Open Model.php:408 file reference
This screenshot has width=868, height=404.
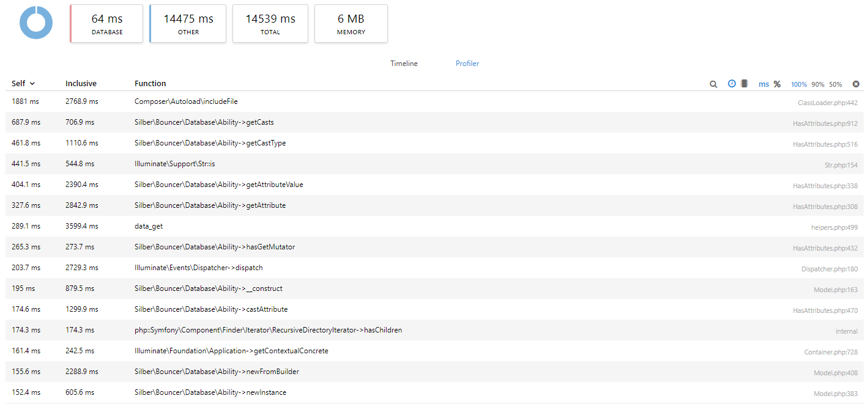coord(836,373)
